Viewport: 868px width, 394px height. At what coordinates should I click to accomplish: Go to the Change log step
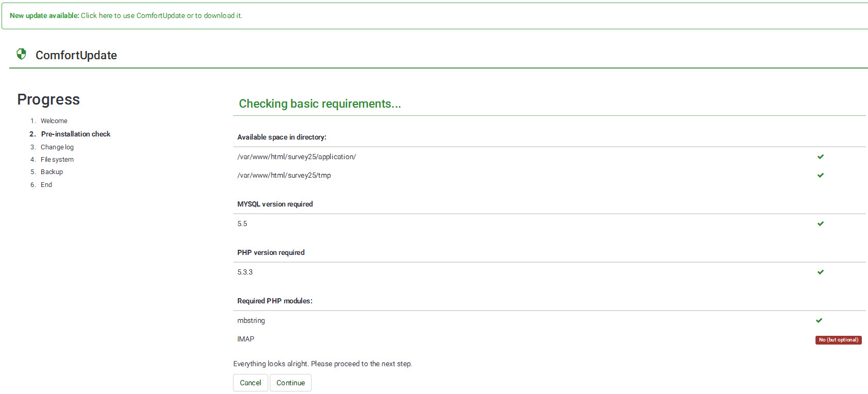[57, 147]
